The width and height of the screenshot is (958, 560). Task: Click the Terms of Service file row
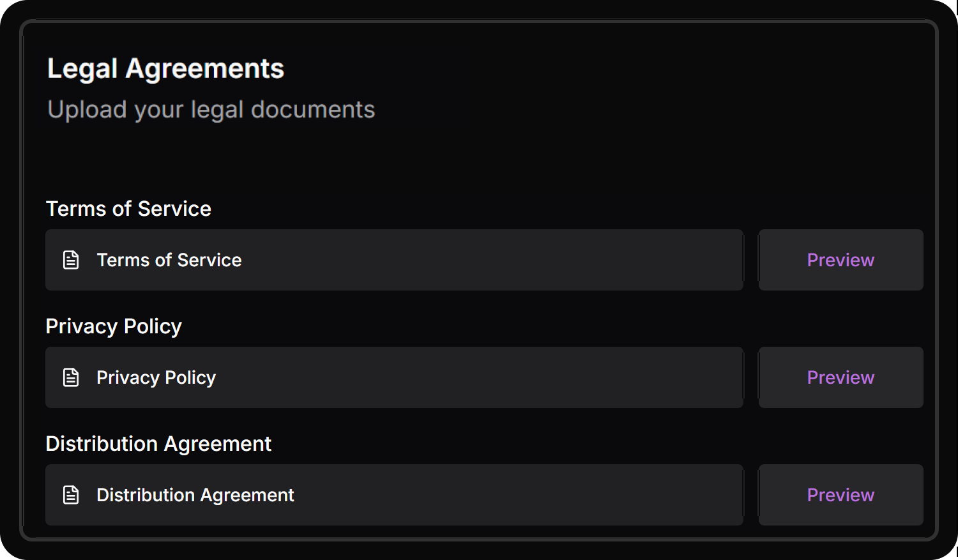point(394,260)
